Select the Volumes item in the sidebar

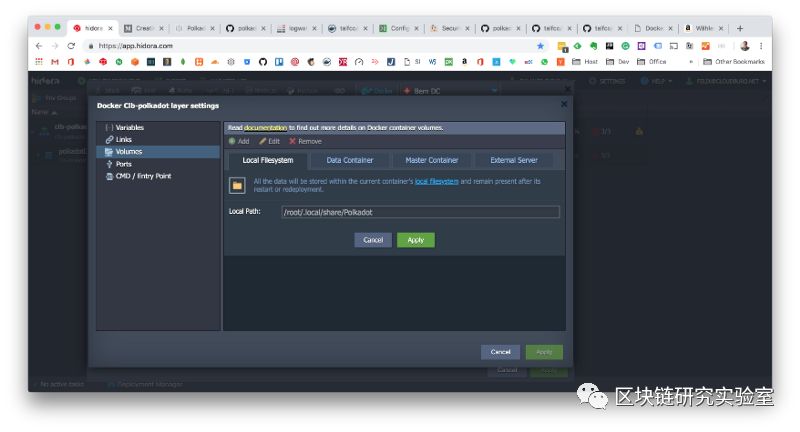click(158, 151)
